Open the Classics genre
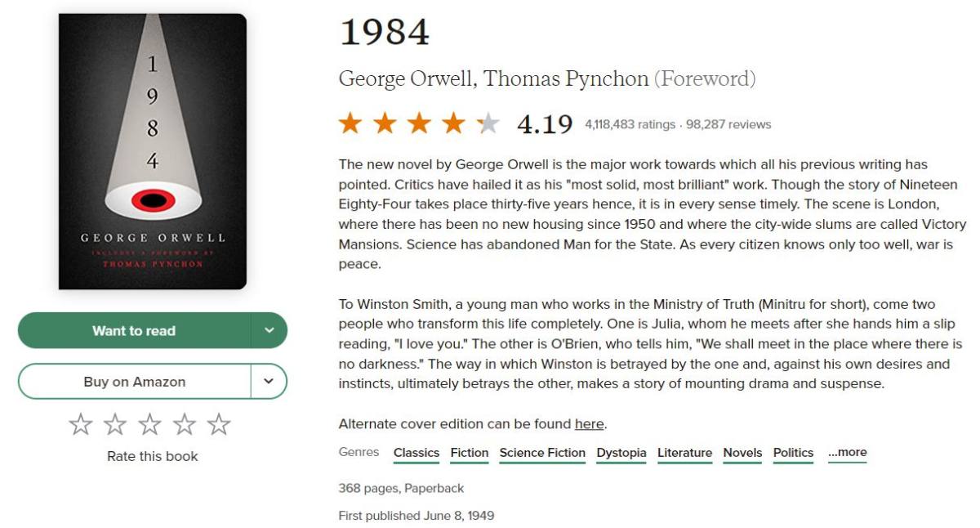Image resolution: width=980 pixels, height=528 pixels. 416,453
